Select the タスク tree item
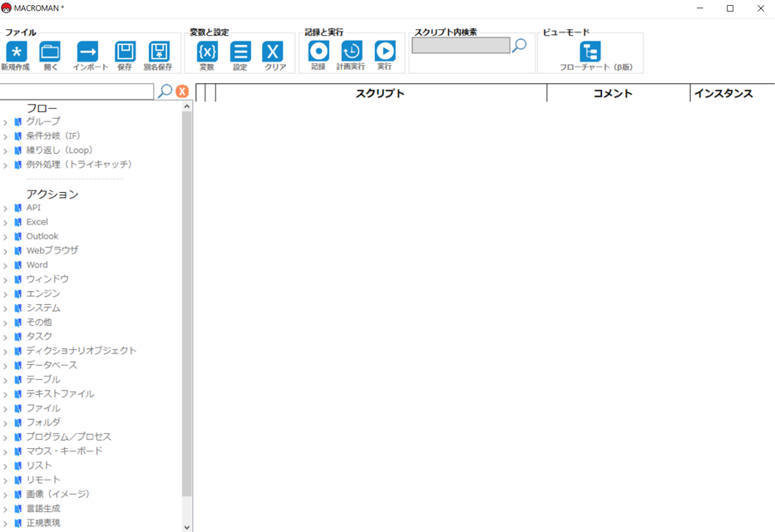 coord(39,337)
